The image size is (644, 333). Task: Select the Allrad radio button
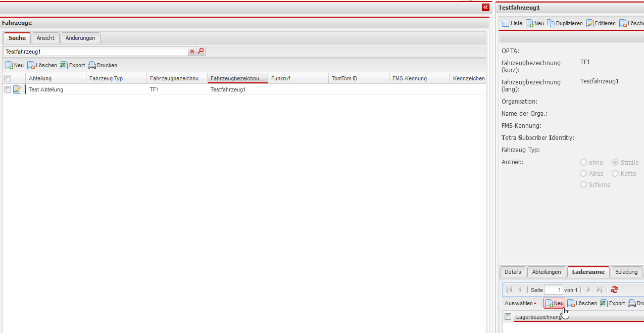click(x=583, y=174)
